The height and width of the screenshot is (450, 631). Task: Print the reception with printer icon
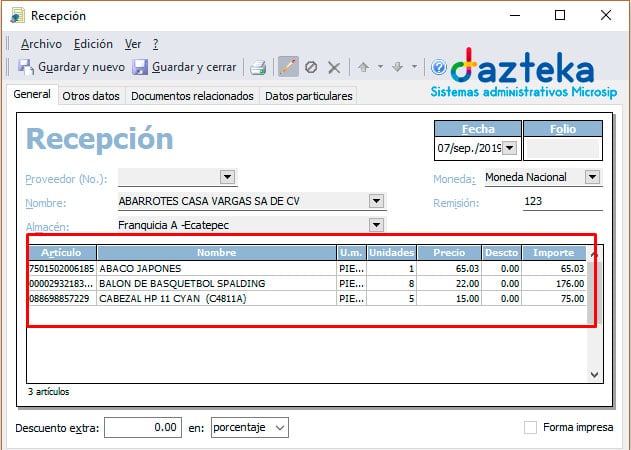coord(258,67)
